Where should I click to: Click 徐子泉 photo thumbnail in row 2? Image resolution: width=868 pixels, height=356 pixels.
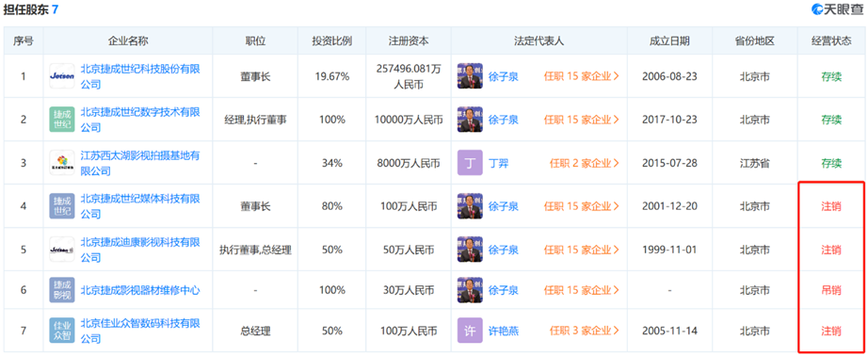[x=470, y=119]
